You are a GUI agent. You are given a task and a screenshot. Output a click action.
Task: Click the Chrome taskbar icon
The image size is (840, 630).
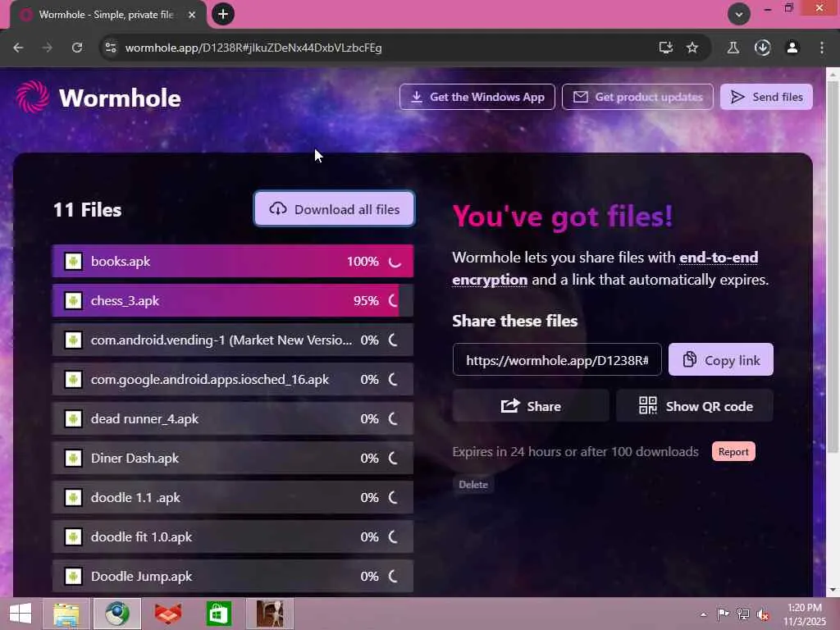116,614
